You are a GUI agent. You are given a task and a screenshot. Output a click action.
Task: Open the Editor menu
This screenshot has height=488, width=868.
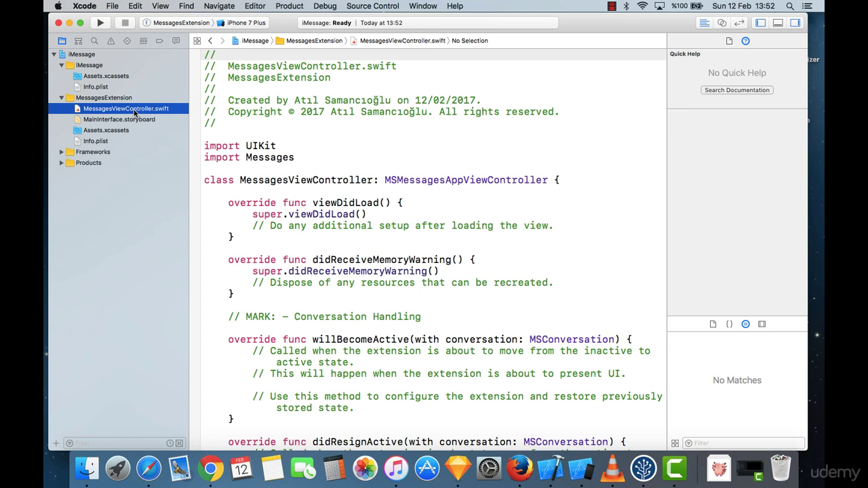pos(255,6)
